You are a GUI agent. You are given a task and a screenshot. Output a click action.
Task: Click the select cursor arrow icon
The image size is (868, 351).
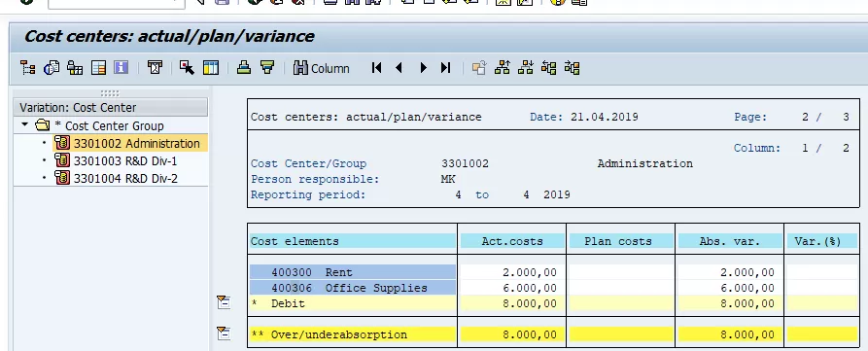(187, 68)
